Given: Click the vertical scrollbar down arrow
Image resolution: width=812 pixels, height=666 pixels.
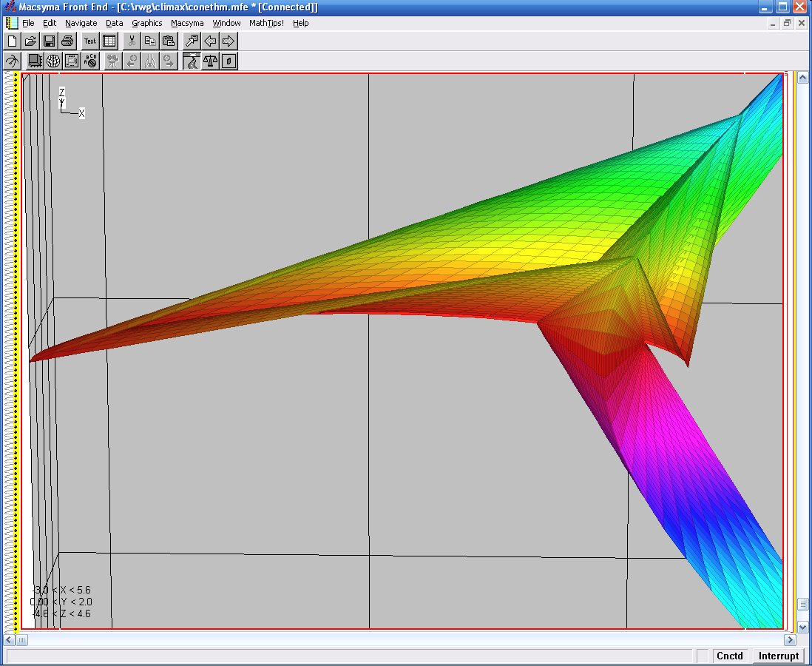Looking at the screenshot, I should pos(803,627).
